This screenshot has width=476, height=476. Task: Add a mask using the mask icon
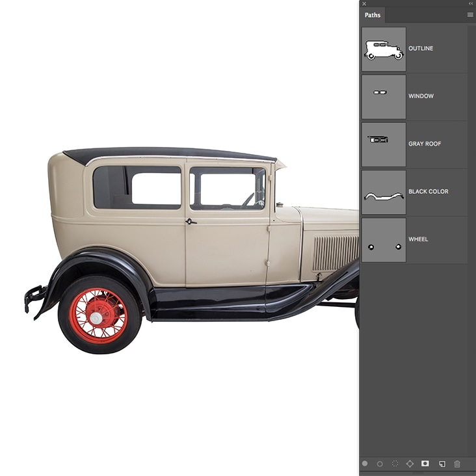[x=425, y=464]
